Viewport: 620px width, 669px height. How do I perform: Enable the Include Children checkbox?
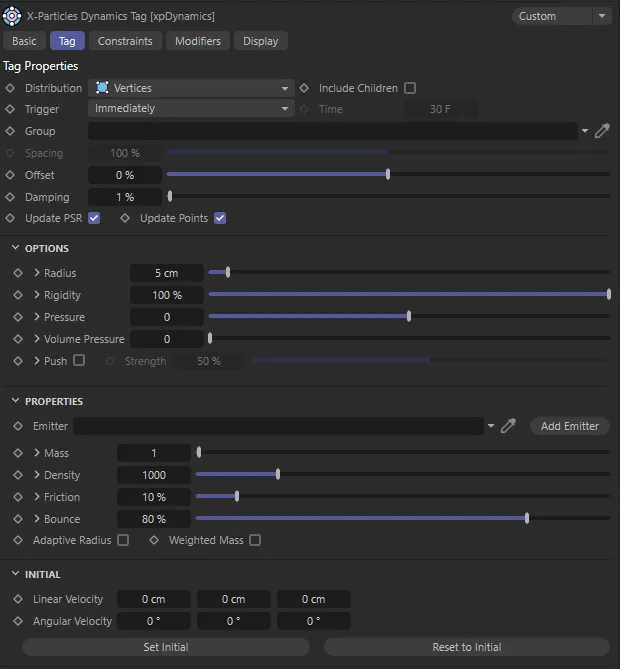tap(410, 88)
